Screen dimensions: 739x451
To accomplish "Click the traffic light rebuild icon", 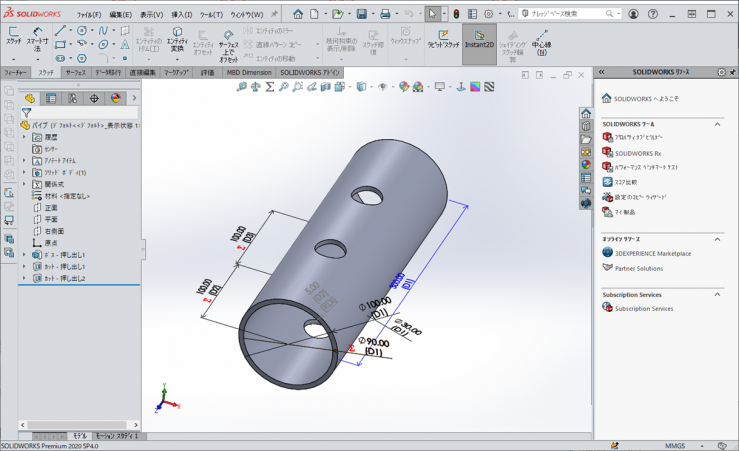I will [x=456, y=14].
